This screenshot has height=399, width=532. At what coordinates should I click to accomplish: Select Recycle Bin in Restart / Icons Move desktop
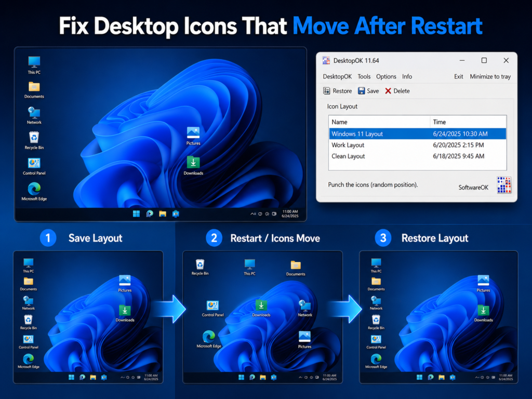point(200,268)
